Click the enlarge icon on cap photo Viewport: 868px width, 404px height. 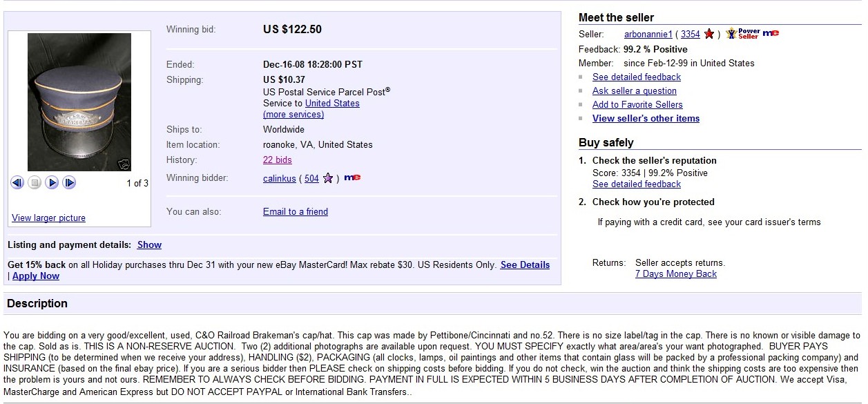pos(124,164)
